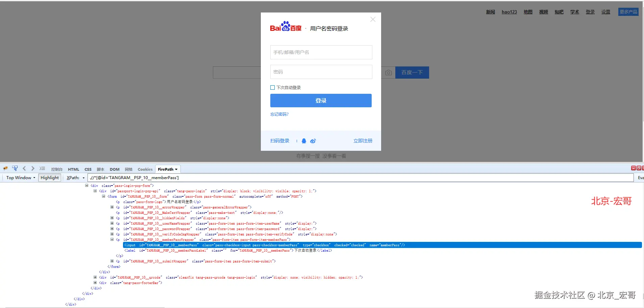This screenshot has width=644, height=308.
Task: Click the 百度一下 search button
Action: coord(412,73)
